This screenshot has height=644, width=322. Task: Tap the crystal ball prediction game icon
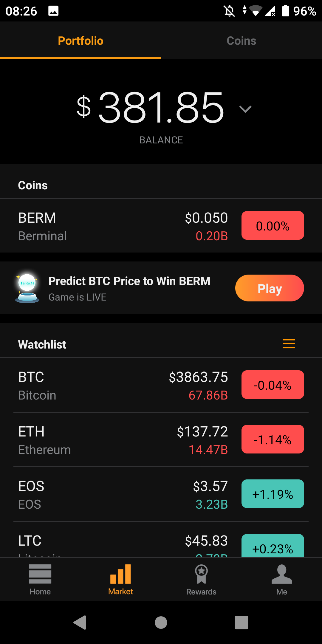[x=27, y=288]
